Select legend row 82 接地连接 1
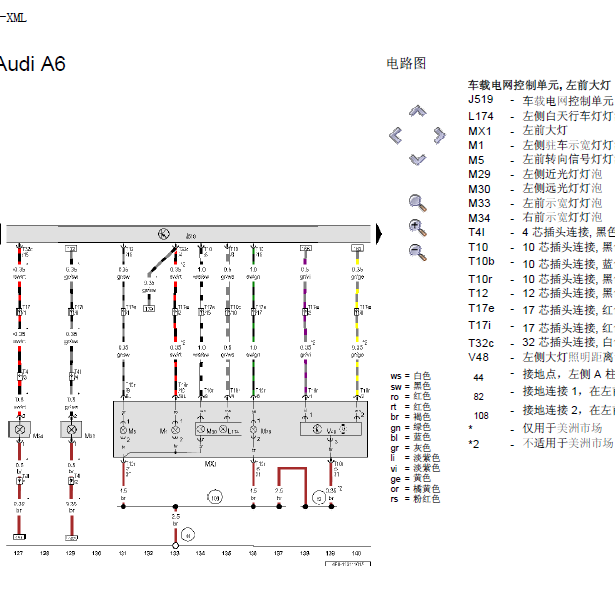The height and width of the screenshot is (599, 615). 543,393
